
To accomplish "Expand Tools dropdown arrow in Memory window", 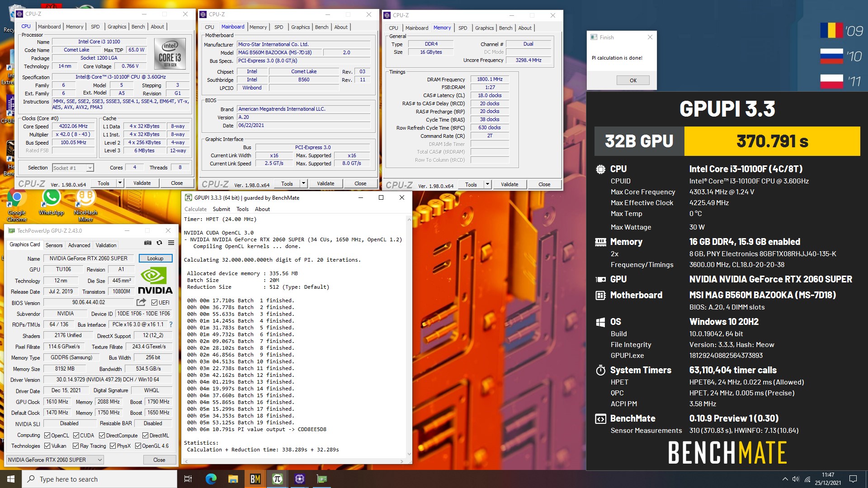I will (x=487, y=184).
